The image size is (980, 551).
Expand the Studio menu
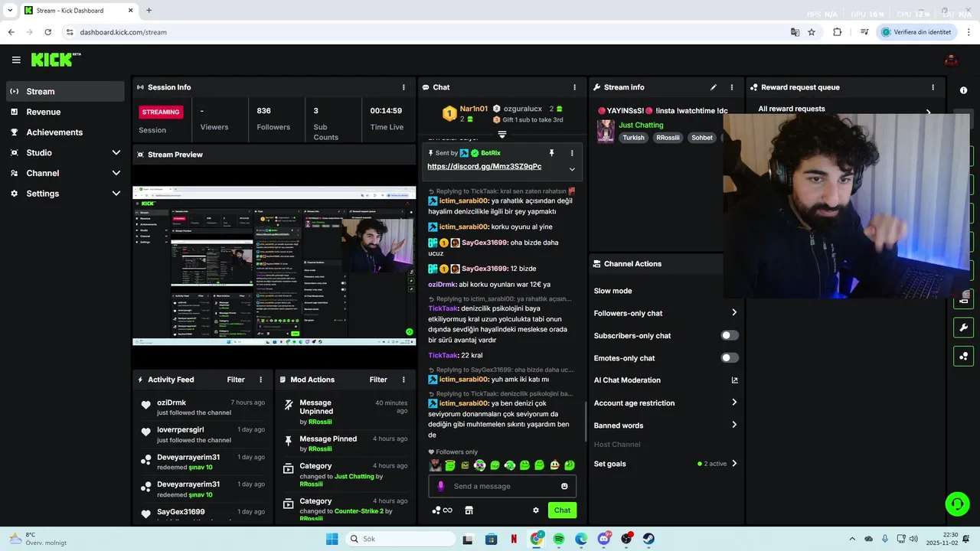(65, 153)
